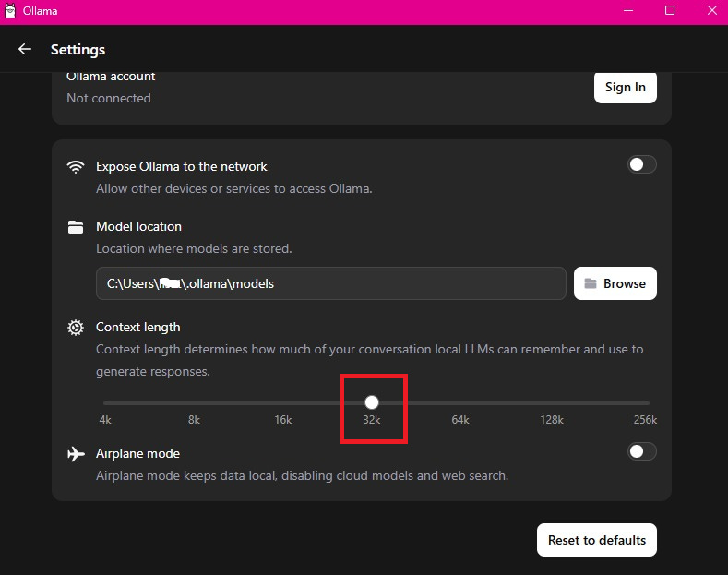
Task: Go back using the Settings arrow
Action: 25,49
